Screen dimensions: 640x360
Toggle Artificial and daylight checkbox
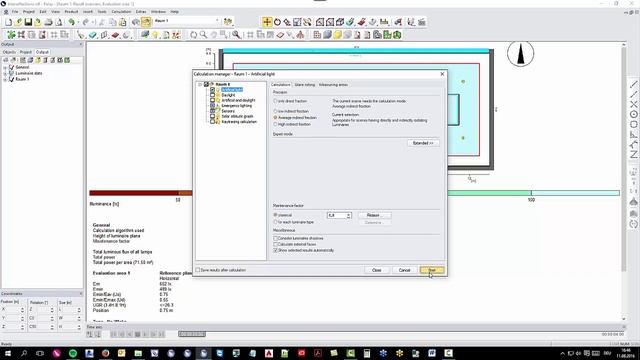[212, 100]
